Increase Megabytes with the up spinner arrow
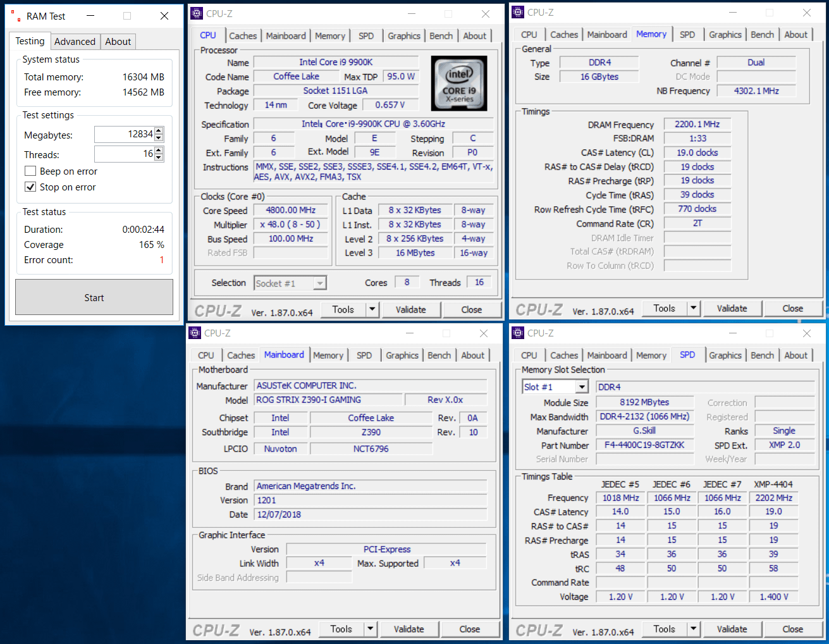The image size is (829, 644). (x=159, y=131)
